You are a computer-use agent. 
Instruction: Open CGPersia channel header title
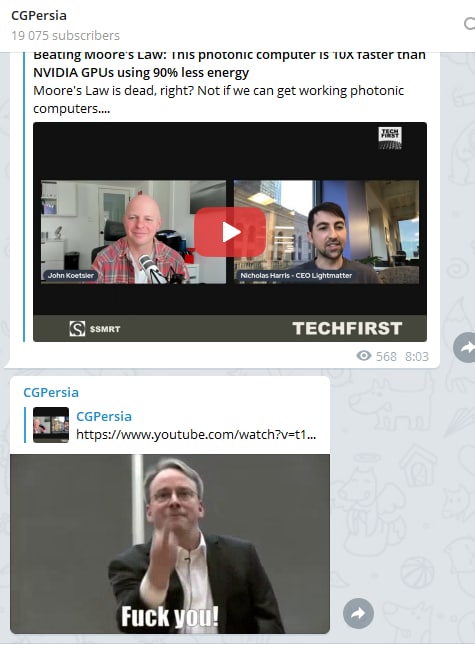pos(39,16)
